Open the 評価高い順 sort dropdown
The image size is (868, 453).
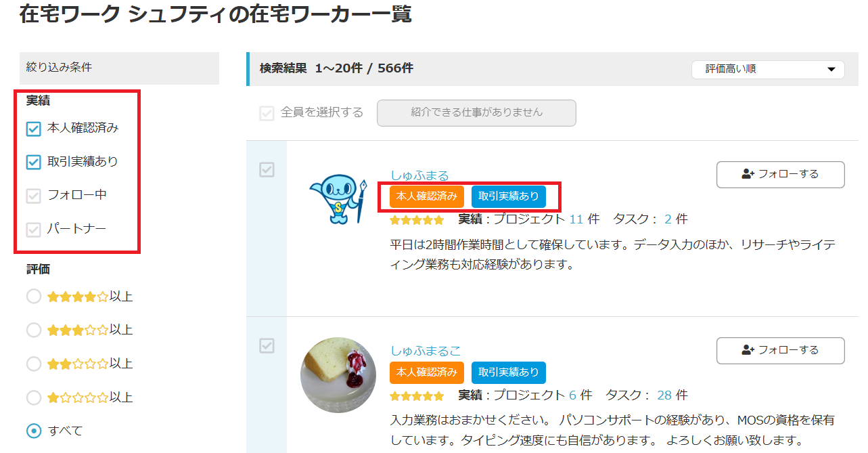768,69
